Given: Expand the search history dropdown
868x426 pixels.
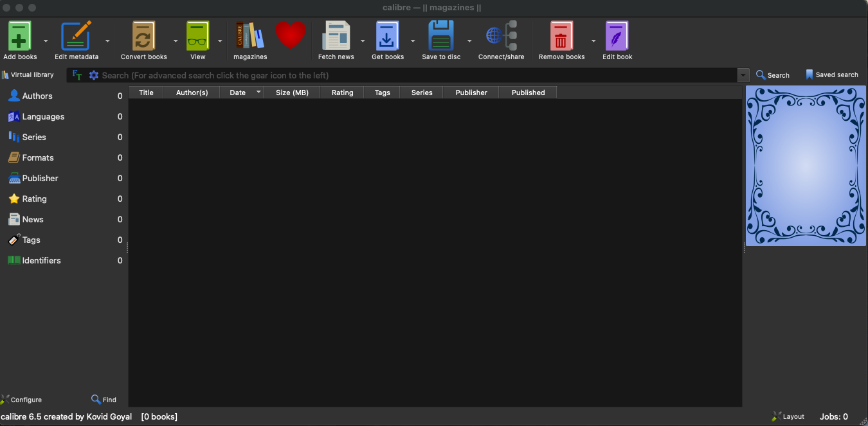Looking at the screenshot, I should click(x=744, y=75).
